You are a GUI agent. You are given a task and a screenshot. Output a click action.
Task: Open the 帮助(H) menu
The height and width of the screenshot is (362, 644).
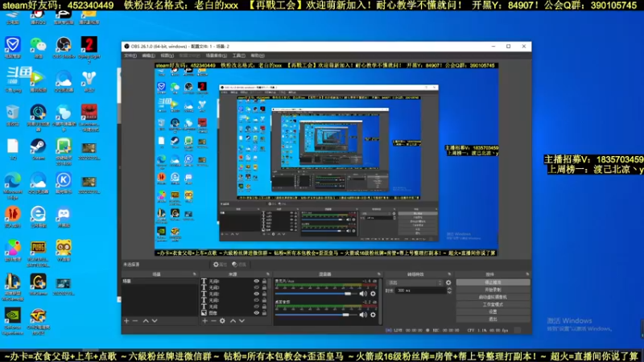coord(258,56)
